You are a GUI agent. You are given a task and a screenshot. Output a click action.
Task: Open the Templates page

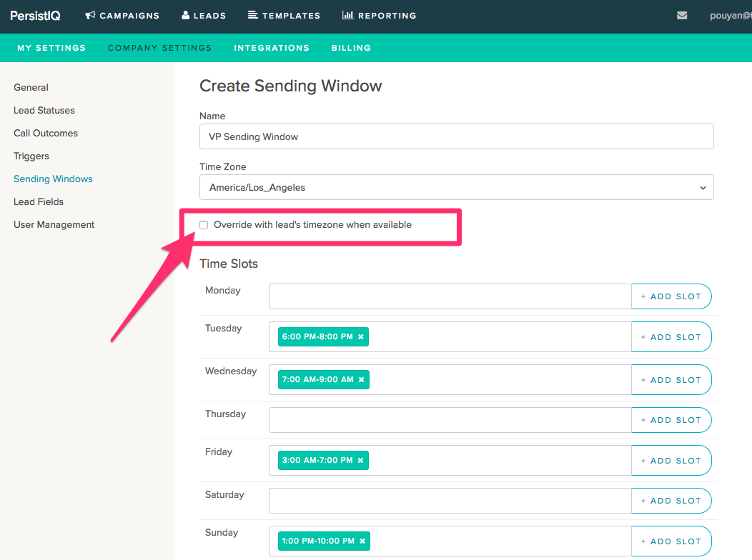[x=284, y=16]
